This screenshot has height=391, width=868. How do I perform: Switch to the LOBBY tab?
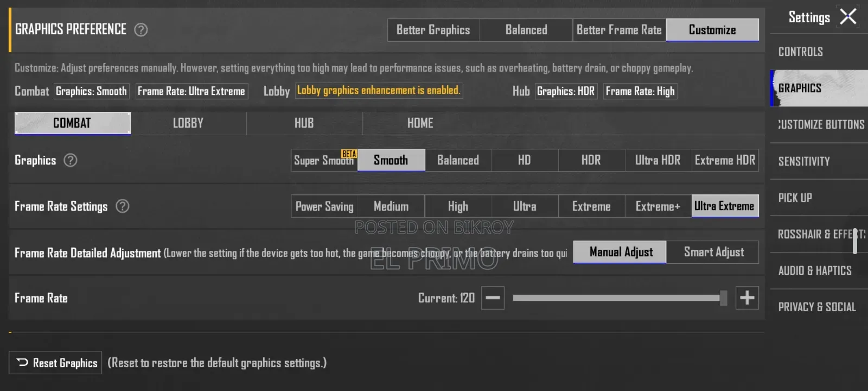pyautogui.click(x=188, y=123)
